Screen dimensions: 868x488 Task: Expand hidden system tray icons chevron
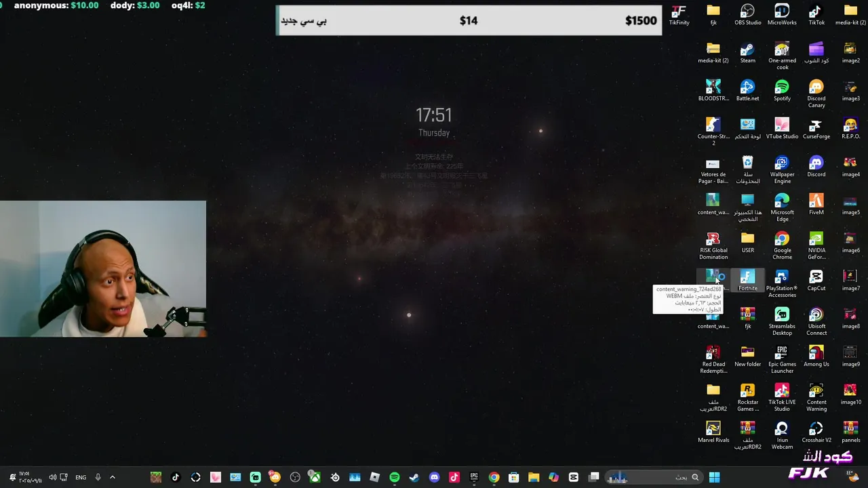(113, 477)
